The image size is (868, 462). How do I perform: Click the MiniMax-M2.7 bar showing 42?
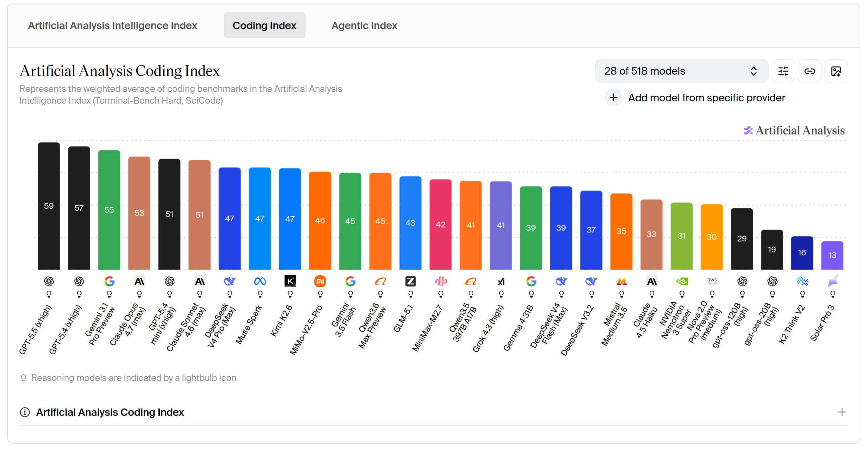[441, 224]
